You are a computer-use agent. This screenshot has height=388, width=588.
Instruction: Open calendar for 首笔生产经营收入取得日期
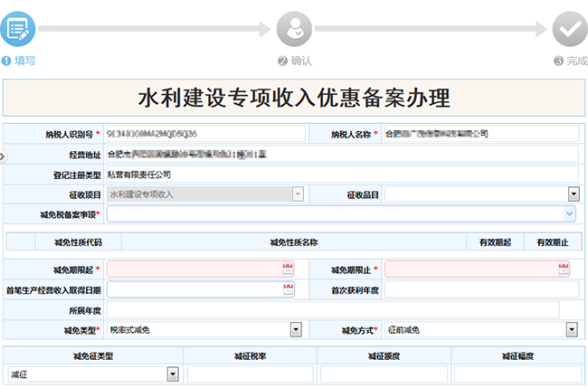(x=288, y=289)
